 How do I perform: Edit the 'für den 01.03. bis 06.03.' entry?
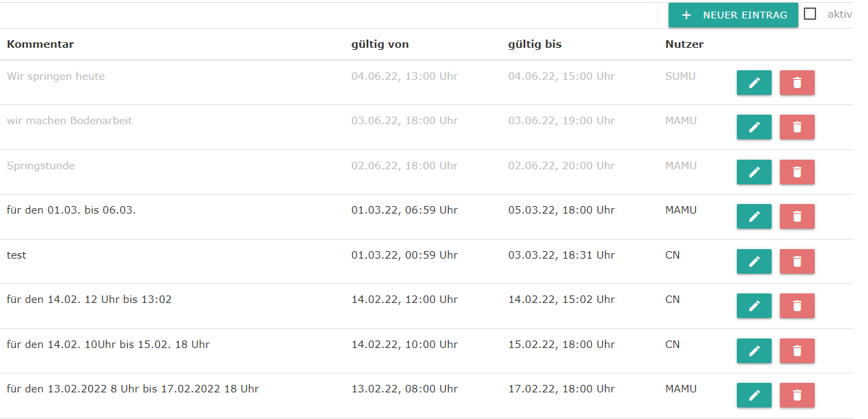pyautogui.click(x=754, y=216)
